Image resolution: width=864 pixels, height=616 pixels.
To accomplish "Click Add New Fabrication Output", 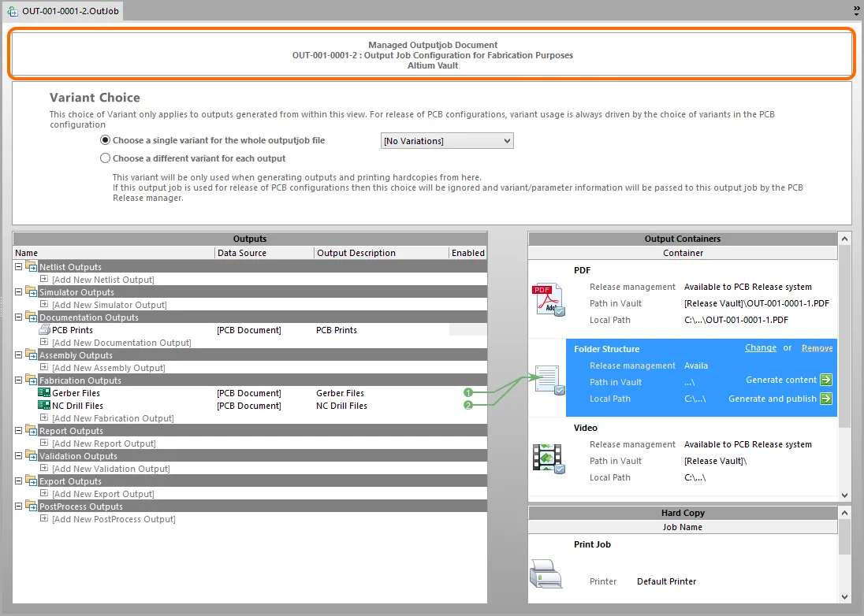I will (113, 417).
